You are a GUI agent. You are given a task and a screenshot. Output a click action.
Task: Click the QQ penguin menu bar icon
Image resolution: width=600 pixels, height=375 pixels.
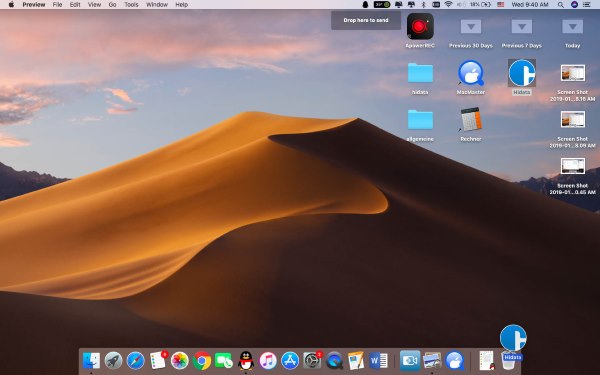click(365, 5)
